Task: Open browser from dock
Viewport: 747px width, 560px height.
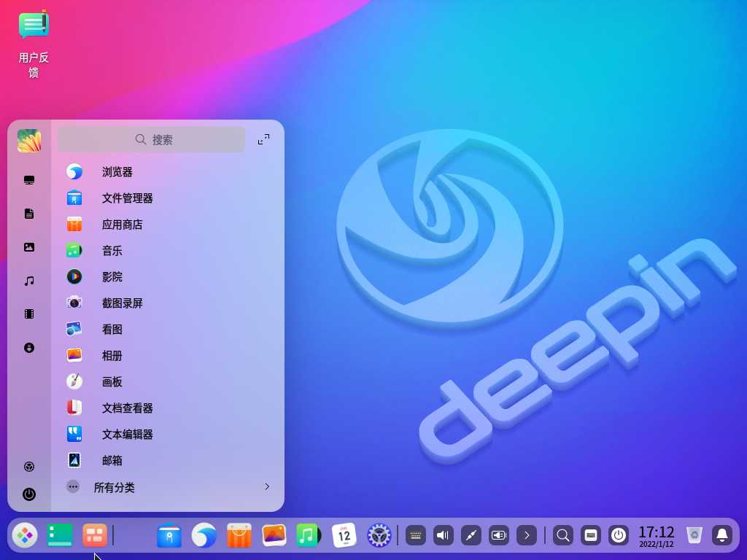Action: click(x=204, y=535)
